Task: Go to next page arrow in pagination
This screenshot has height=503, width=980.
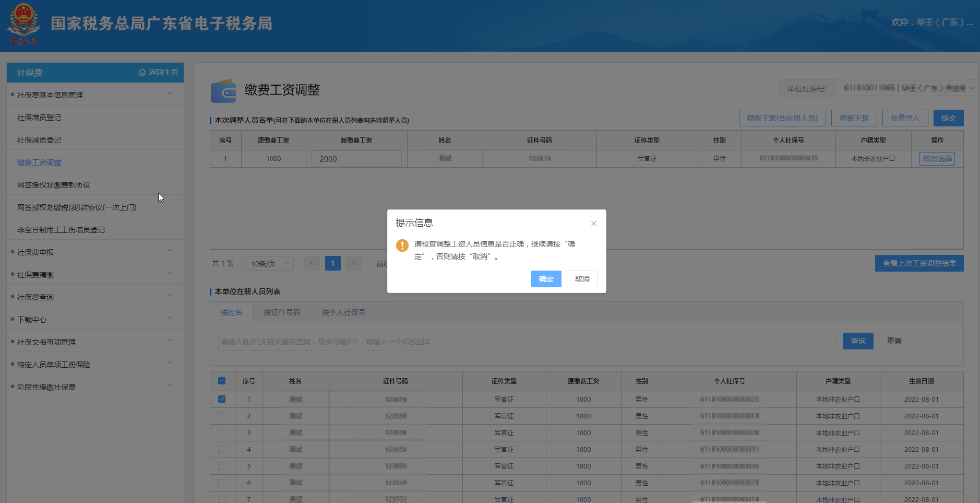Action: click(353, 263)
